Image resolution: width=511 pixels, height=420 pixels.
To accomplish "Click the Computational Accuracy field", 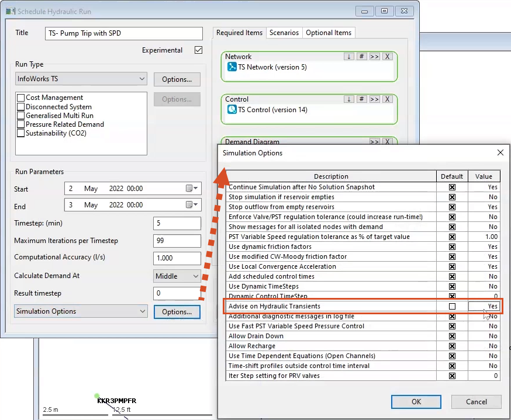I will (177, 258).
